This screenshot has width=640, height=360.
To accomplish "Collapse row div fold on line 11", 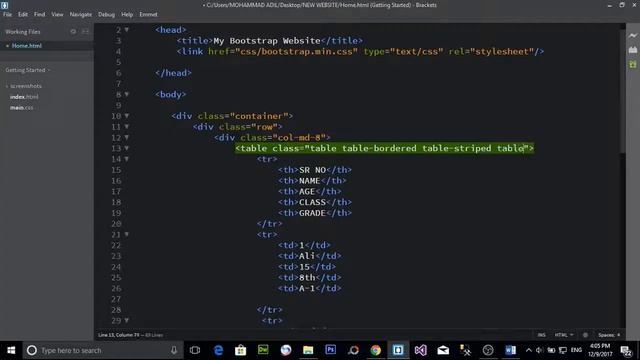I will pos(127,127).
